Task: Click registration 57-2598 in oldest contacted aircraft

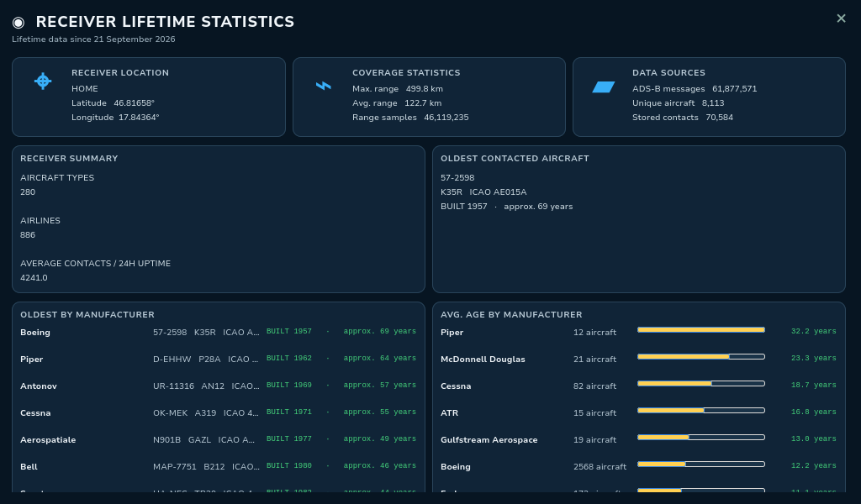Action: tap(457, 178)
